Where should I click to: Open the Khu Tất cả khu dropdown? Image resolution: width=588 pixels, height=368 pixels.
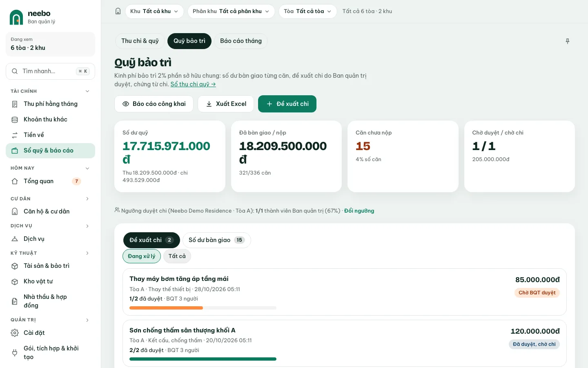pyautogui.click(x=154, y=11)
